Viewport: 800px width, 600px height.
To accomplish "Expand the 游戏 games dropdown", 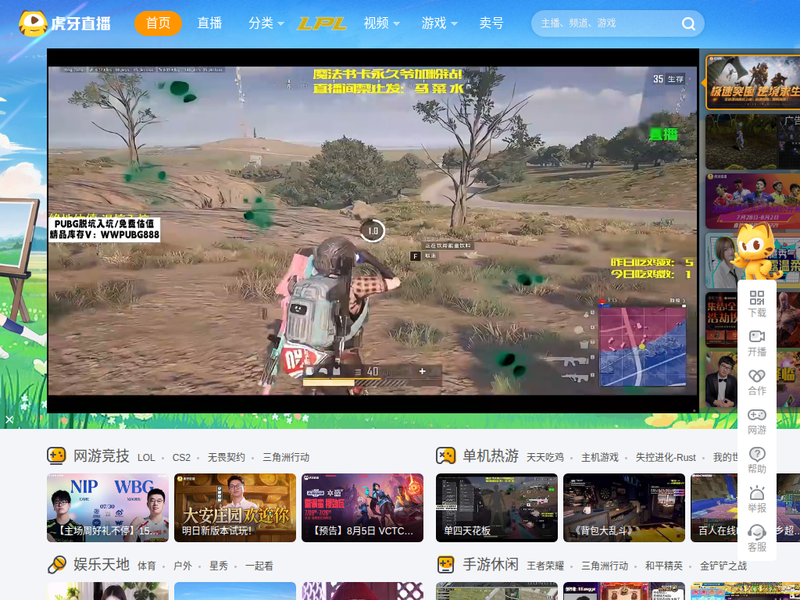I will [x=439, y=23].
